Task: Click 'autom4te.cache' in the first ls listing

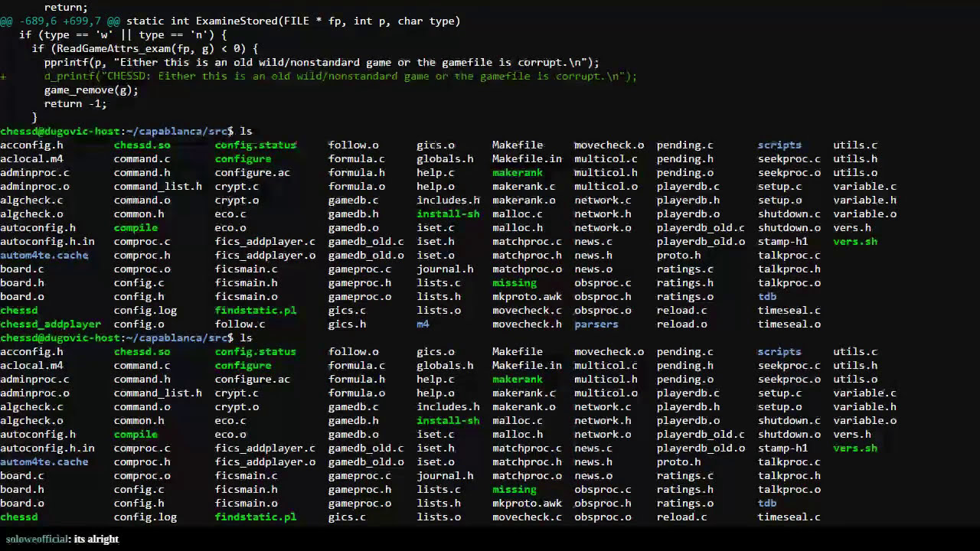Action: click(x=44, y=255)
